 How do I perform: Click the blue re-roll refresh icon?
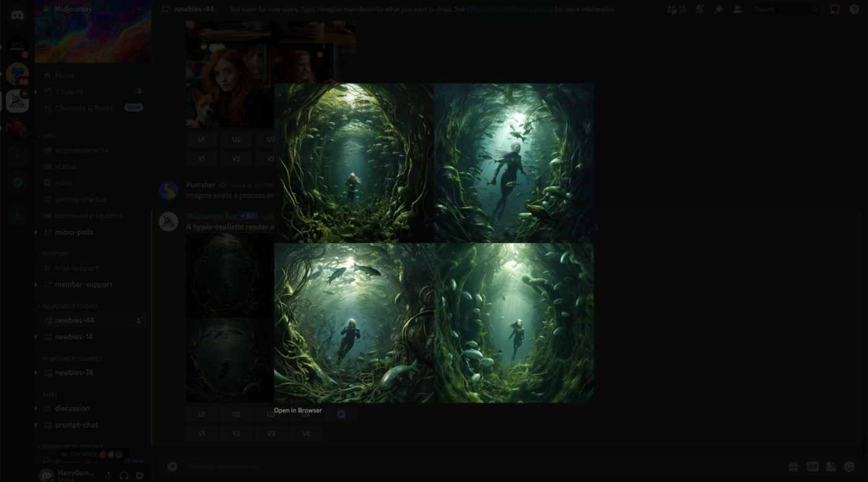coord(341,414)
